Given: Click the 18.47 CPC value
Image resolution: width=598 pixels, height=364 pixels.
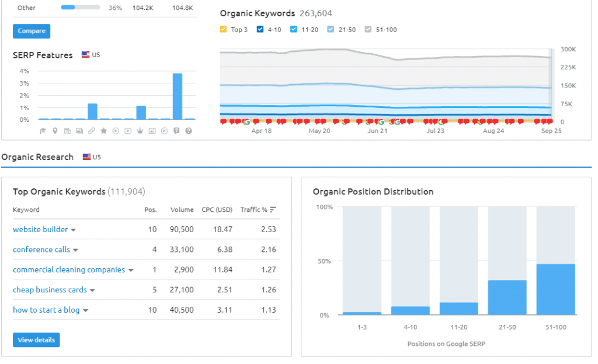Looking at the screenshot, I should [222, 229].
